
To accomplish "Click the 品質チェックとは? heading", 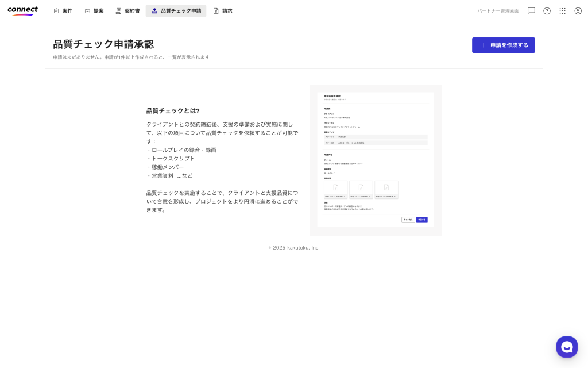I will 173,110.
